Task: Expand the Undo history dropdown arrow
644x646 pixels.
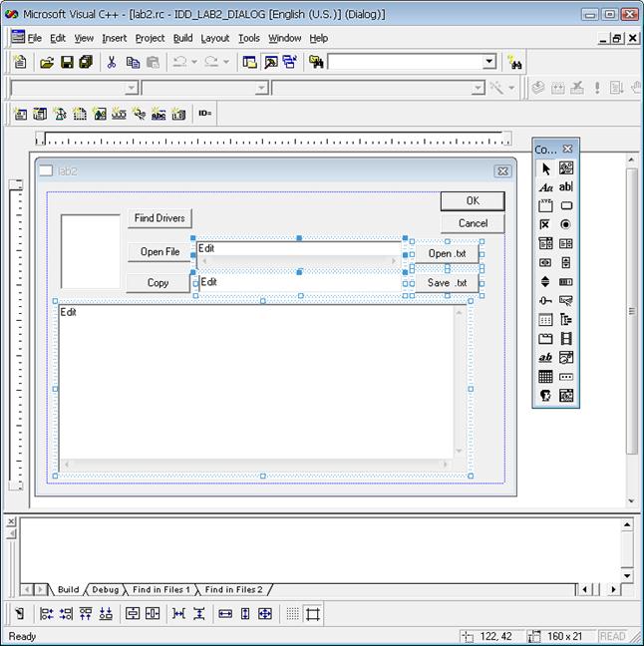Action: [194, 62]
